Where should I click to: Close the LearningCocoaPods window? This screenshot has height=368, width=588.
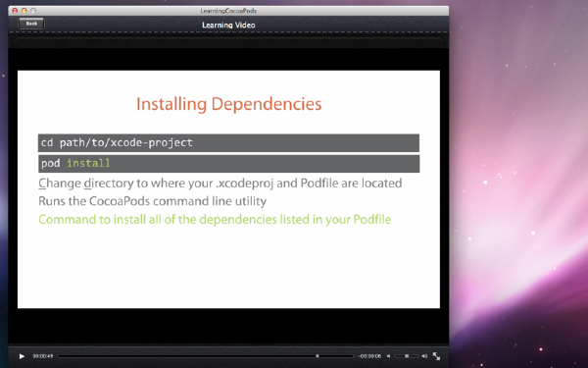15,11
